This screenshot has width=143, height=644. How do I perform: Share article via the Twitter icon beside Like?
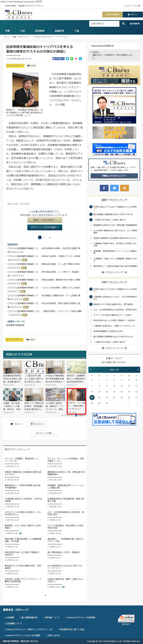[x=67, y=58]
